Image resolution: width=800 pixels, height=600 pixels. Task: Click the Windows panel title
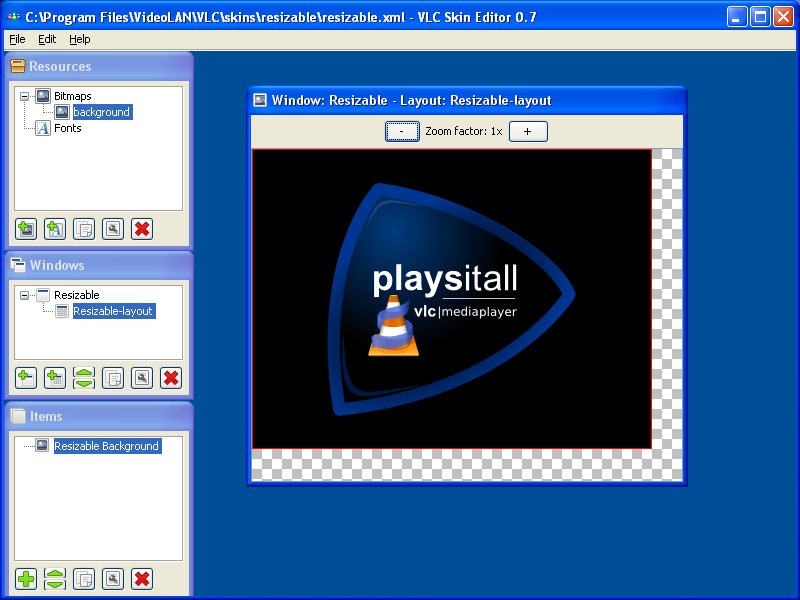(57, 265)
